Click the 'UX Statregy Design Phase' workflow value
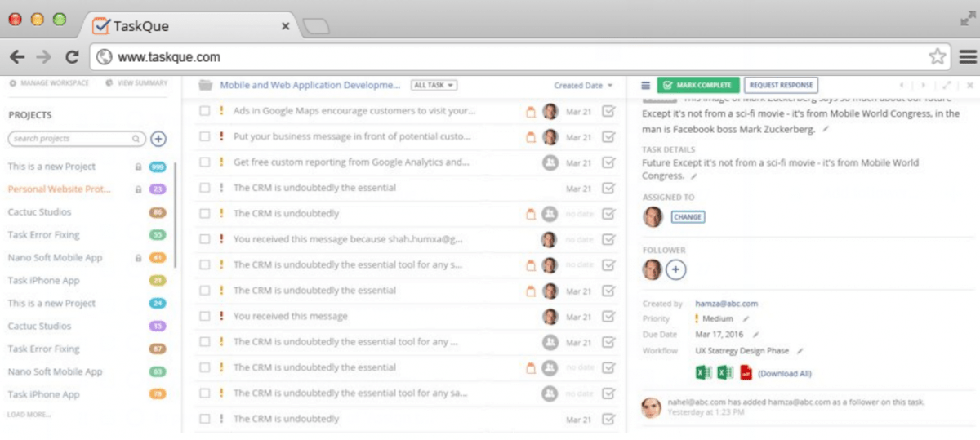The height and width of the screenshot is (440, 980). click(x=742, y=351)
